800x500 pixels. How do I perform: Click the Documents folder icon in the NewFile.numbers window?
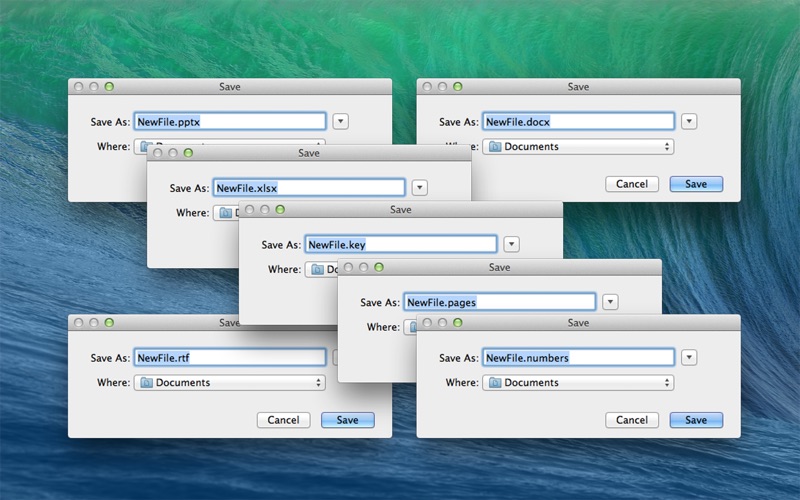(x=495, y=383)
